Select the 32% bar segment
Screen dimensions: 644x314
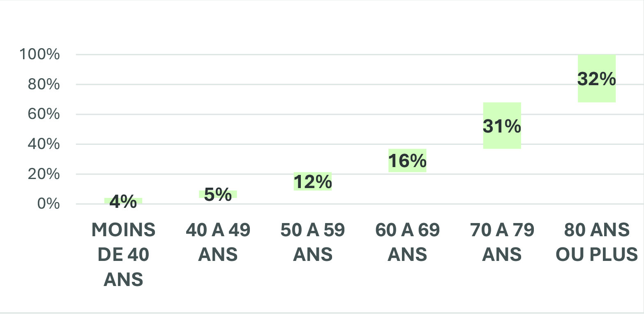596,78
